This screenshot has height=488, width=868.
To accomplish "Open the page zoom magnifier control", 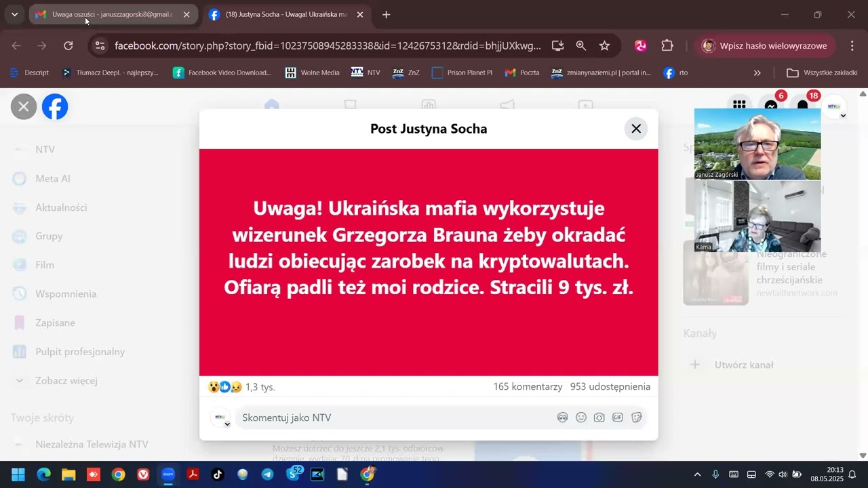I will [581, 45].
